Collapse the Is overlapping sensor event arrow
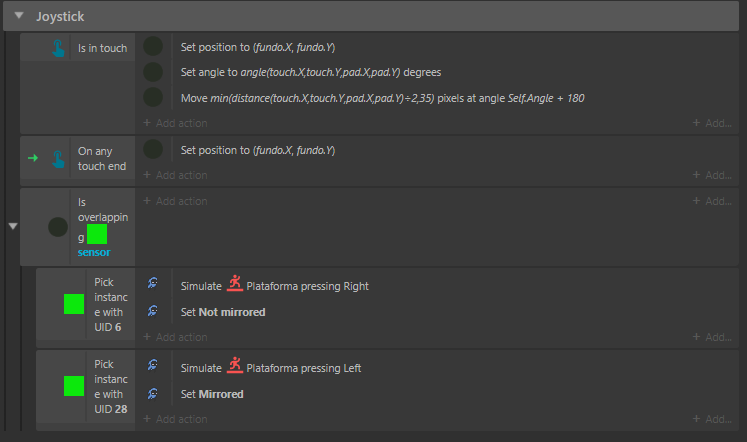Image resolution: width=747 pixels, height=442 pixels. pyautogui.click(x=13, y=226)
